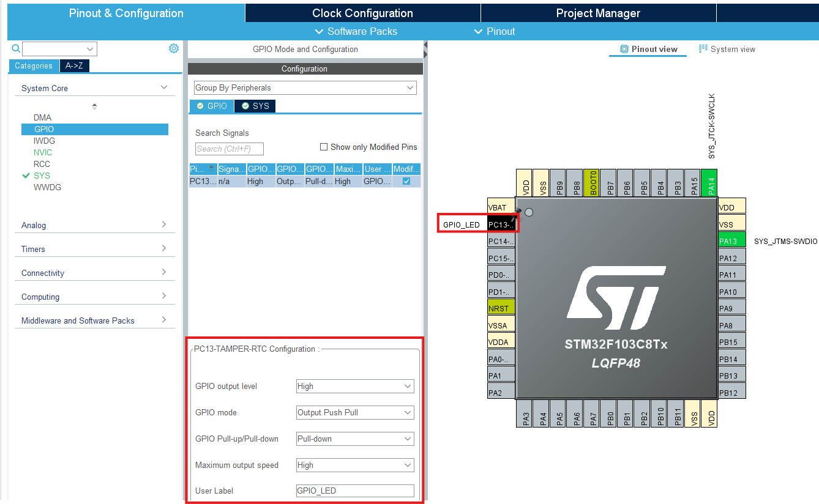
Task: Select NVIC in System Core
Action: point(43,152)
